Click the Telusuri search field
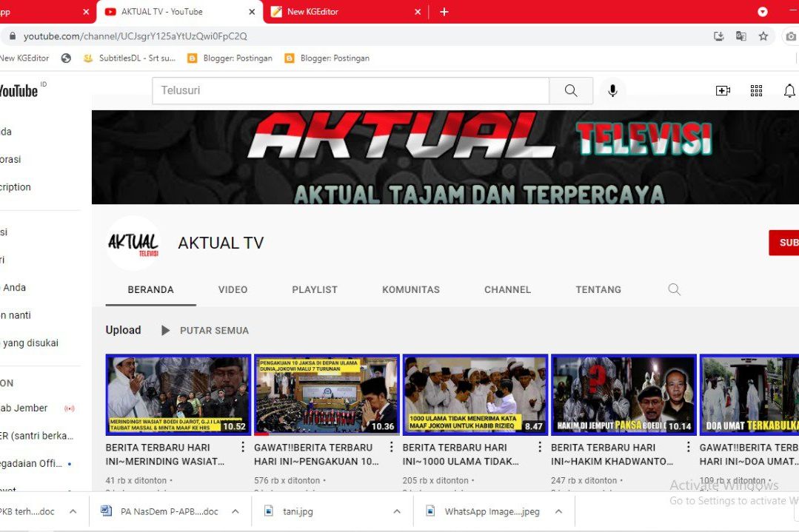Viewport: 799px width, 532px height. 350,90
